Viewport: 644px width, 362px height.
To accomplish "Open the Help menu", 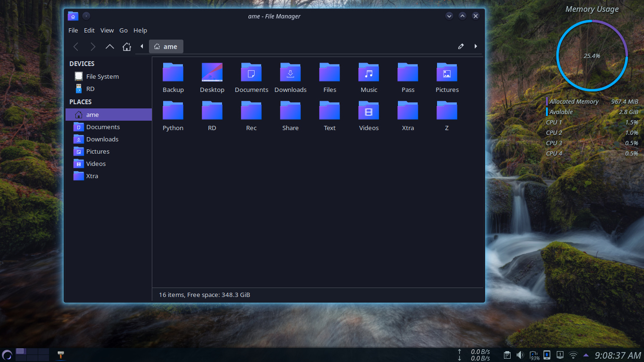I will click(x=140, y=30).
